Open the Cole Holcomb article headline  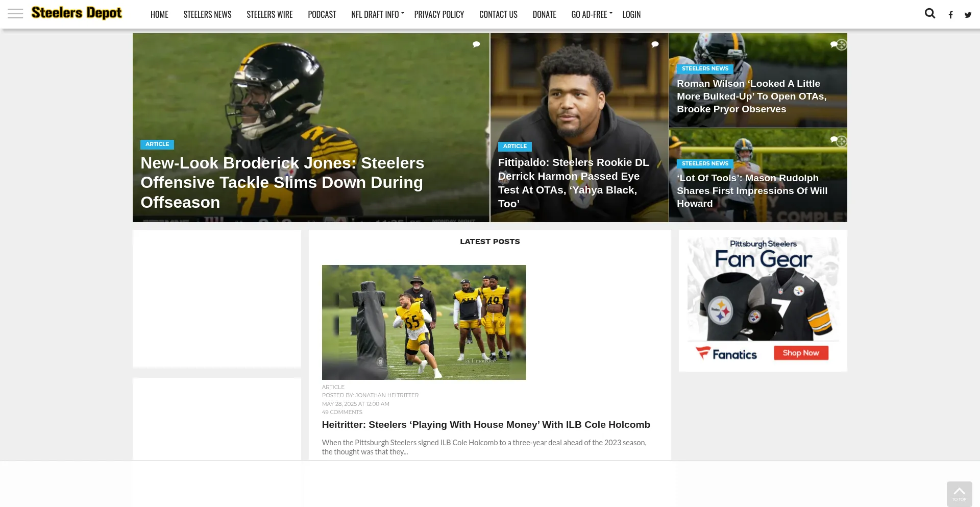[485, 424]
